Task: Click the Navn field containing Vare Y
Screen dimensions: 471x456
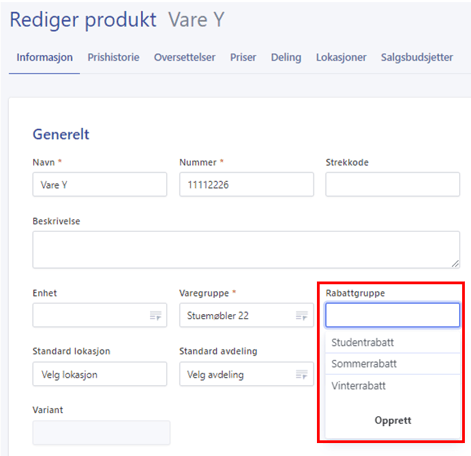Action: click(100, 184)
